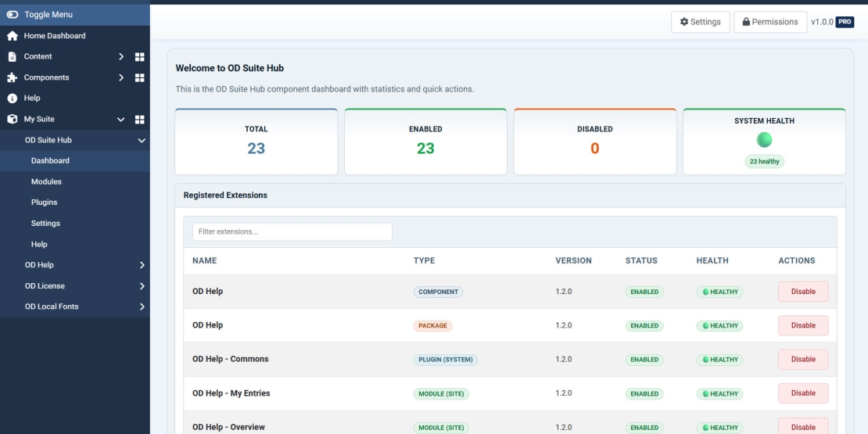Image resolution: width=868 pixels, height=434 pixels.
Task: Collapse the My Suite menu chevron
Action: (x=120, y=119)
